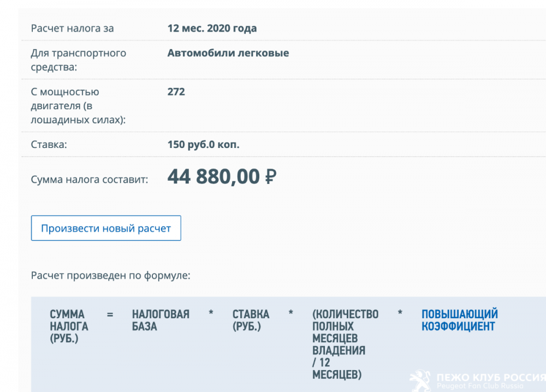Click the Произвести новый расчет button

pos(106,228)
